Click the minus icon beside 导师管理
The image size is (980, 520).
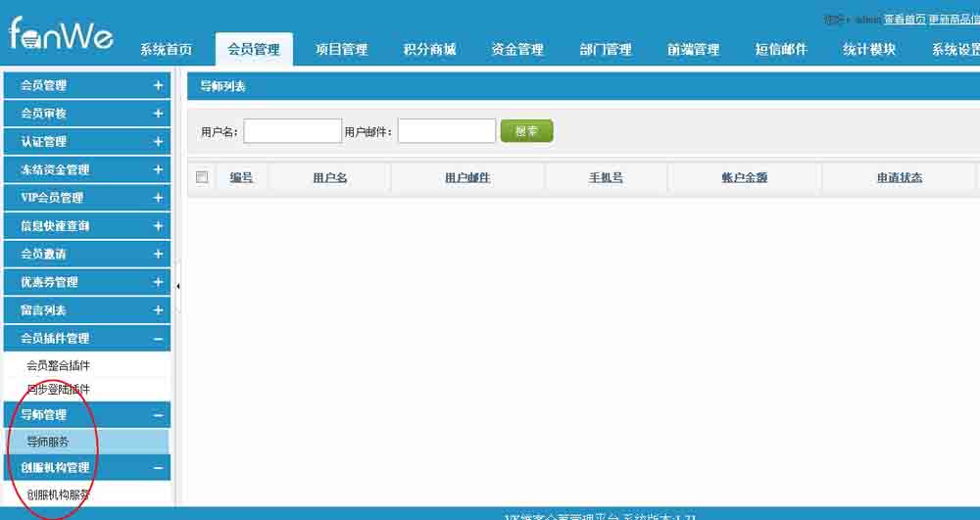tap(158, 415)
